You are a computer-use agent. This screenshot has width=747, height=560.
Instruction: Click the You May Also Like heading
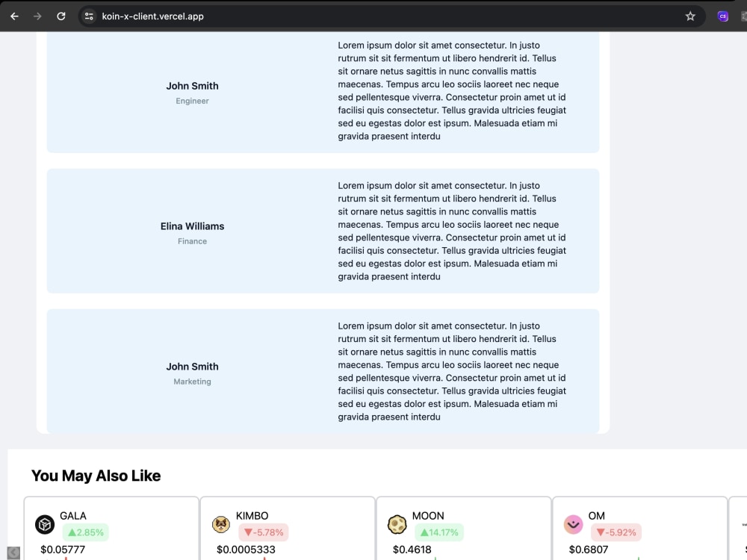point(96,476)
